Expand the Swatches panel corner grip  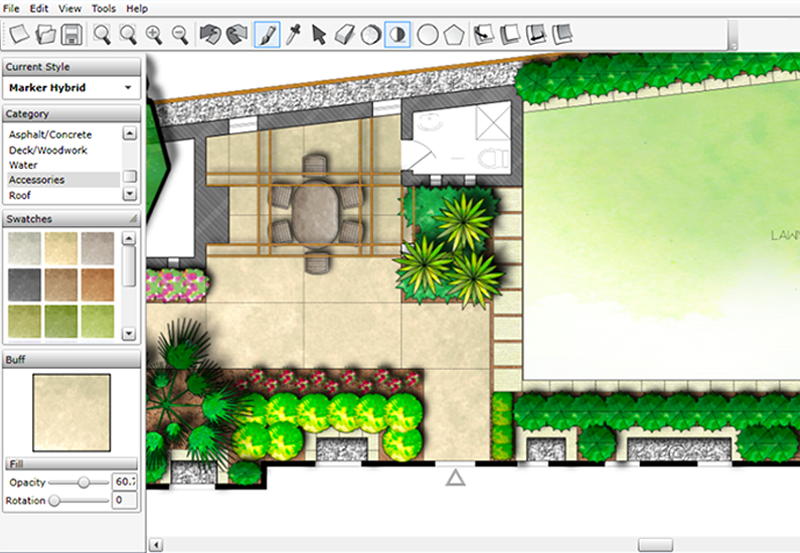click(133, 219)
